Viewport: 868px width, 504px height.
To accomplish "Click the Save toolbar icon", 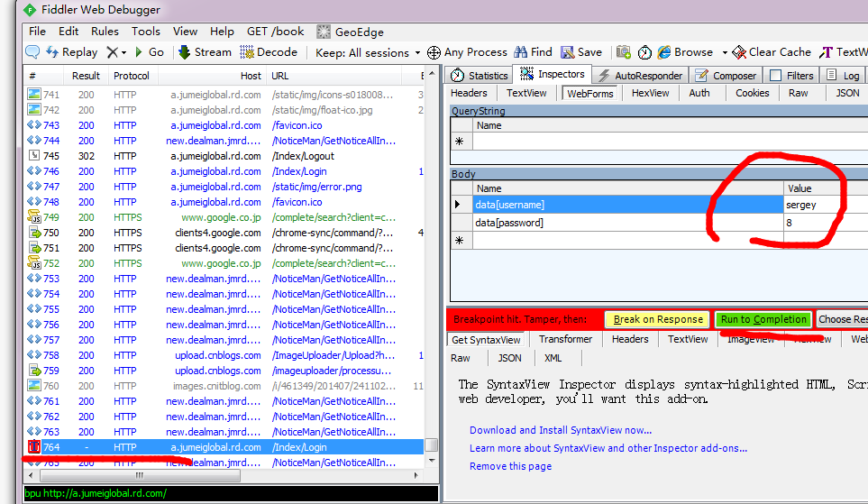I will coord(568,52).
